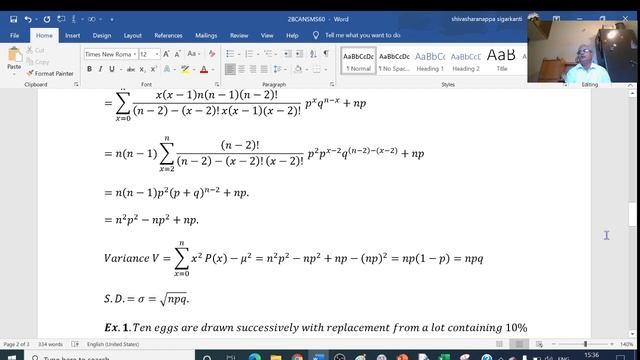This screenshot has height=360, width=640.
Task: Expand font color dropdown arrow
Action: pos(213,70)
